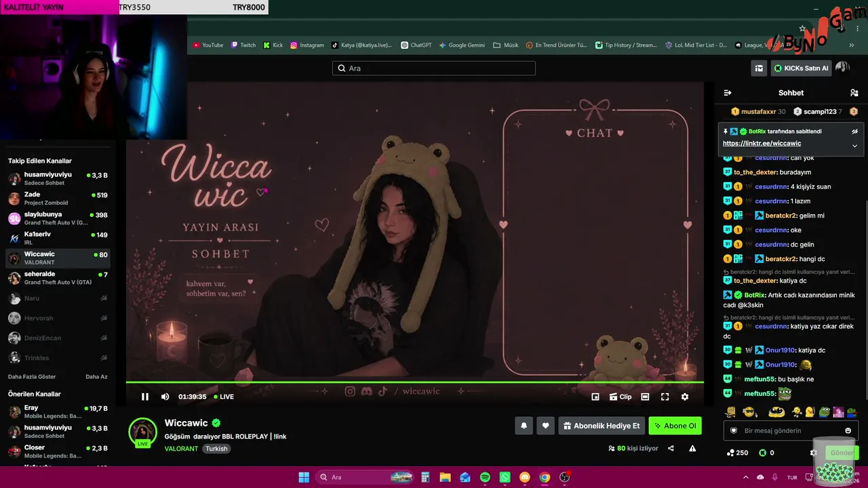Image resolution: width=868 pixels, height=488 pixels.
Task: Open the gift shop icon
Action: (x=759, y=68)
